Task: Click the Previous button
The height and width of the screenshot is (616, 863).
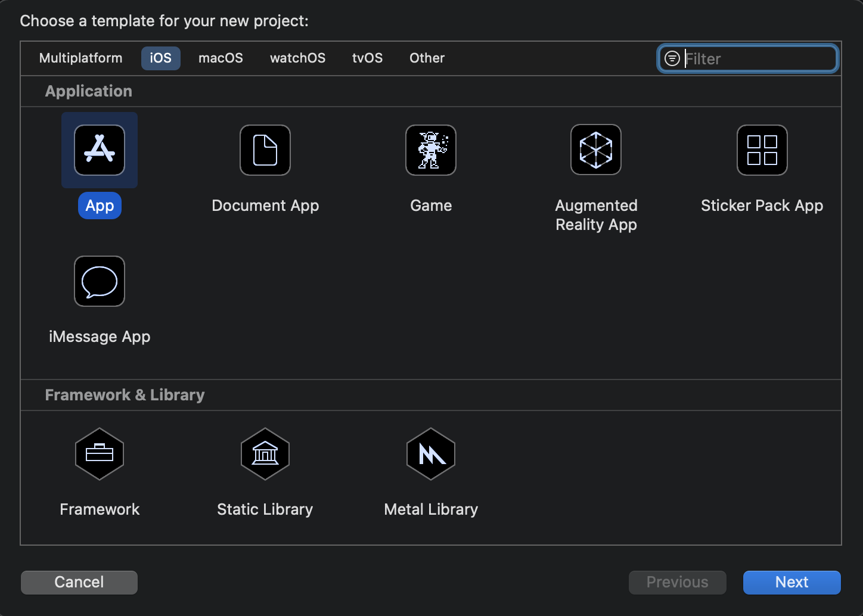Action: (x=678, y=583)
